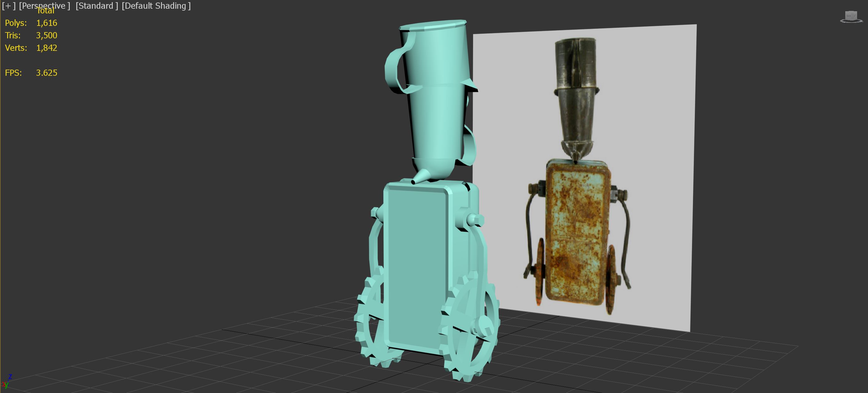Open the Standard viewport settings menu
The height and width of the screenshot is (393, 868).
(x=97, y=6)
